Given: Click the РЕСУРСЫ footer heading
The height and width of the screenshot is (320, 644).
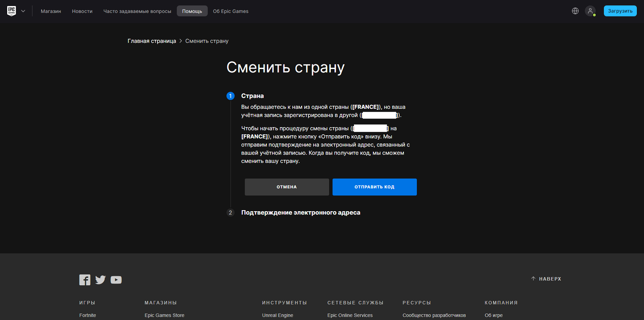Looking at the screenshot, I should 417,303.
